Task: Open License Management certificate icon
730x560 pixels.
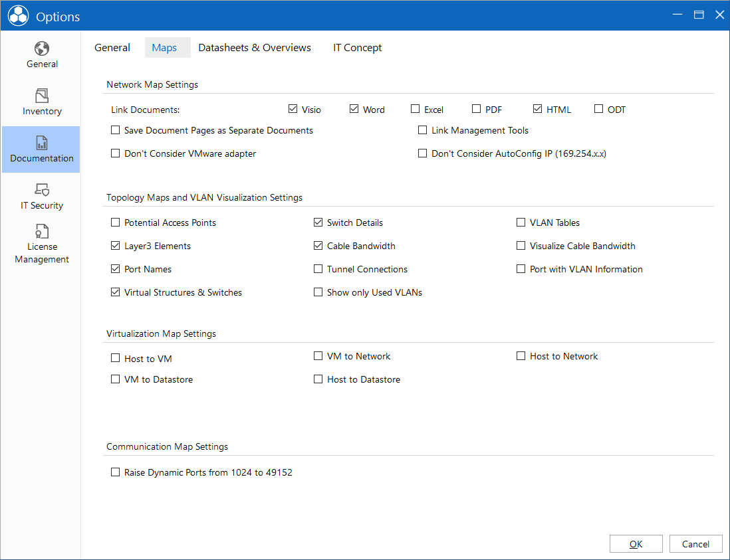Action: click(42, 231)
